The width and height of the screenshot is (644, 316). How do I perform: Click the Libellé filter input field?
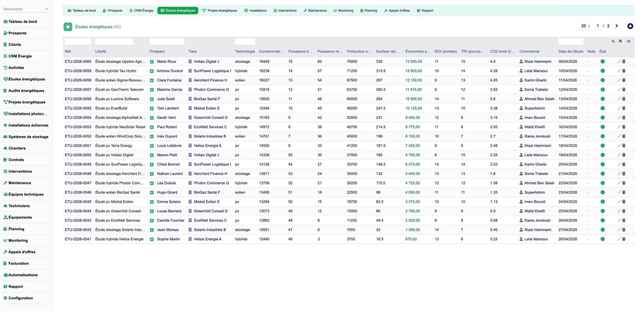pyautogui.click(x=114, y=41)
